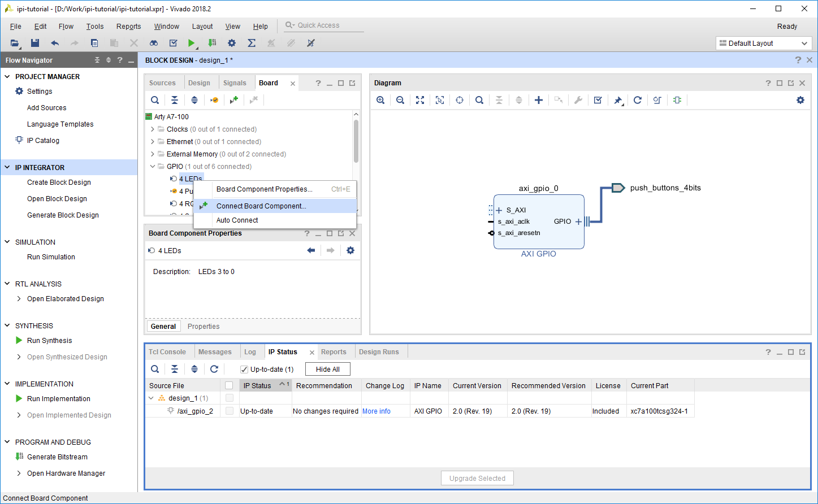Switch to the Sources tab
This screenshot has height=504, width=818.
tap(162, 83)
